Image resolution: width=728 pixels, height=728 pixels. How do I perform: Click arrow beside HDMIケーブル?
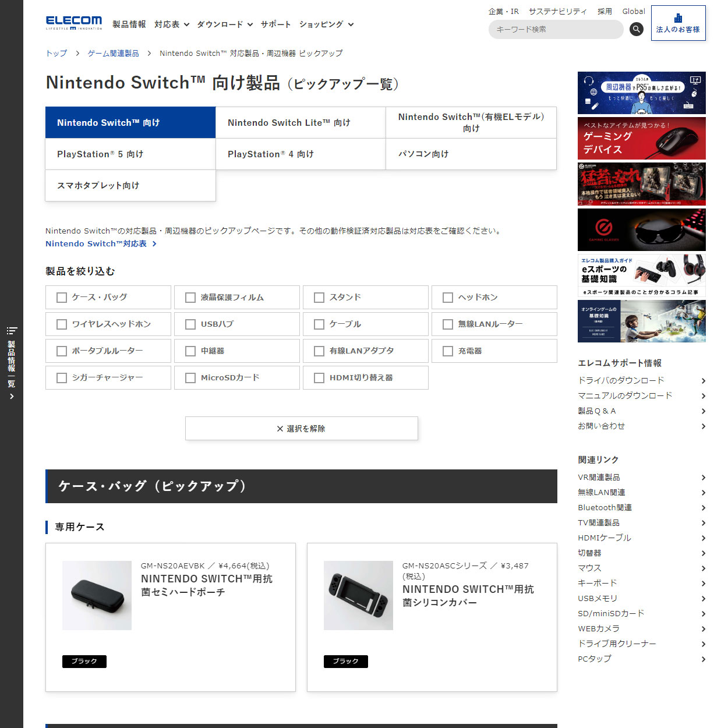pos(704,538)
